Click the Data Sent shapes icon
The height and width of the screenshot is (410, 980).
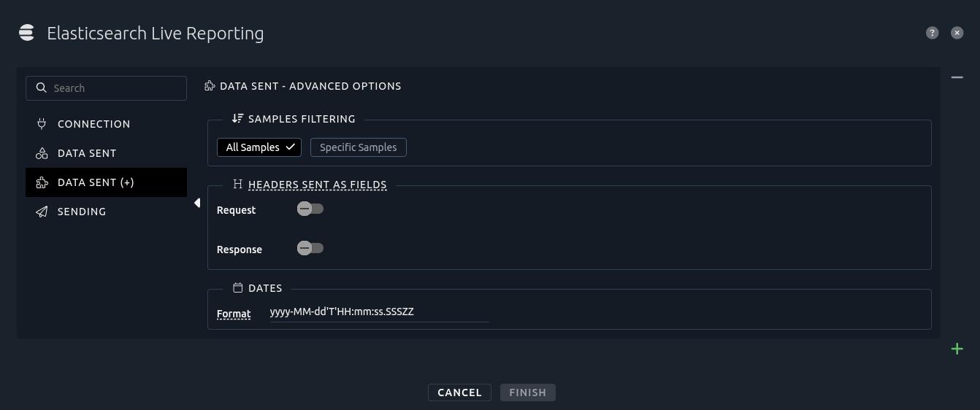click(42, 153)
